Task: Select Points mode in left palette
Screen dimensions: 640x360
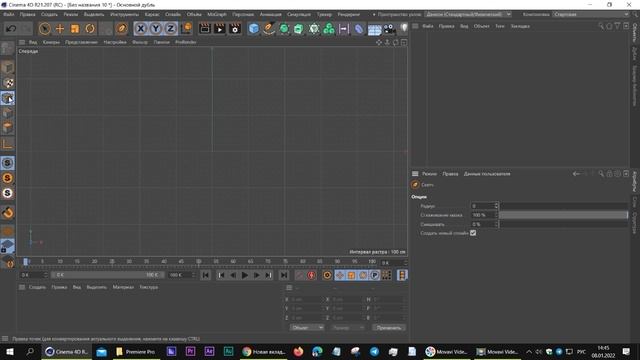Action: click(x=7, y=98)
